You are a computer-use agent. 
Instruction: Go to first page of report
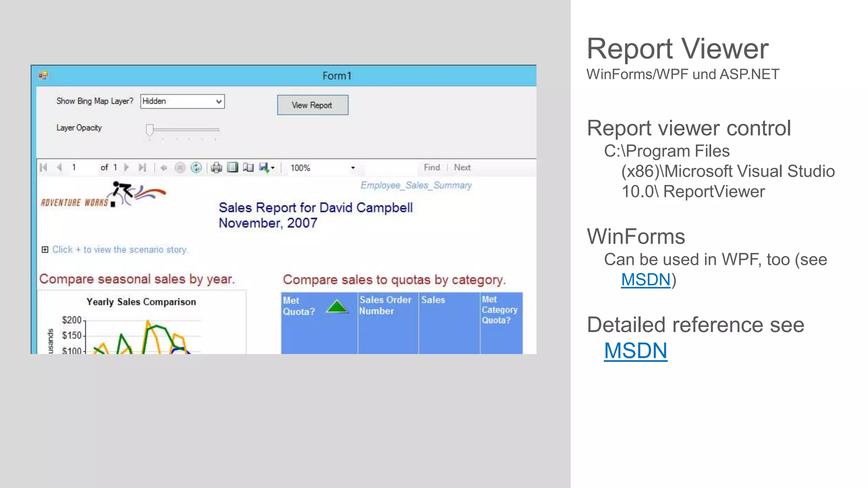tap(43, 167)
